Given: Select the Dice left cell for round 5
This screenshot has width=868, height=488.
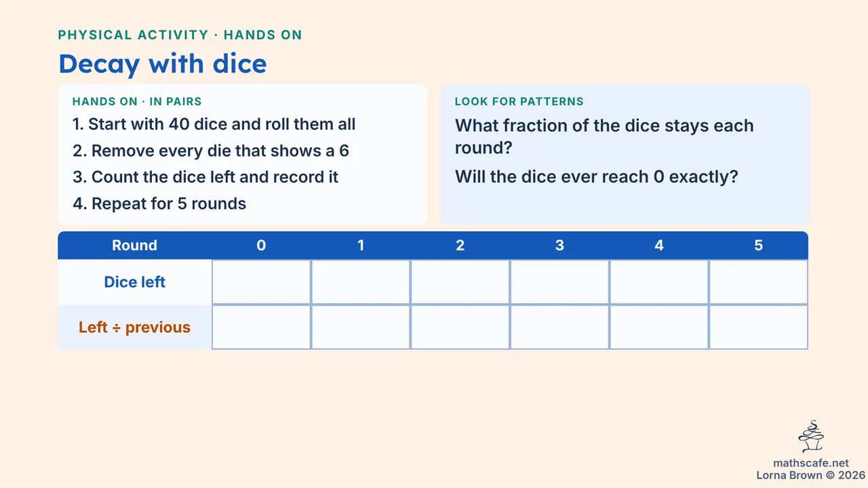Looking at the screenshot, I should tap(758, 282).
